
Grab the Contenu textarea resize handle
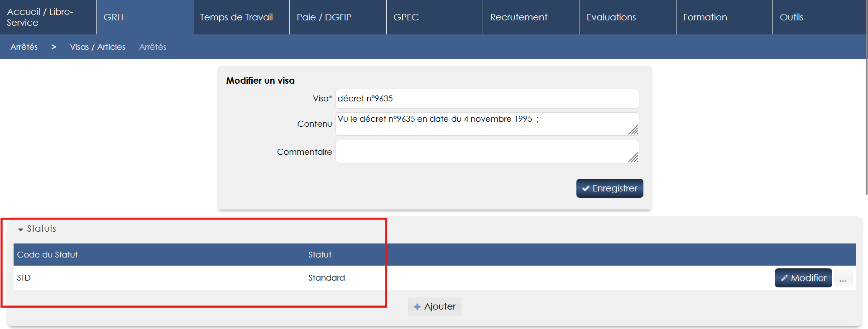[x=633, y=130]
